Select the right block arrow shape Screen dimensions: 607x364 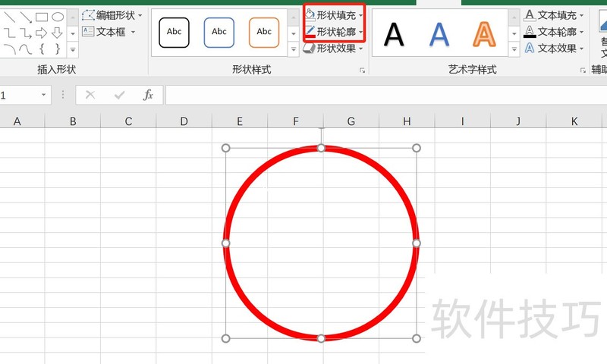[x=42, y=33]
